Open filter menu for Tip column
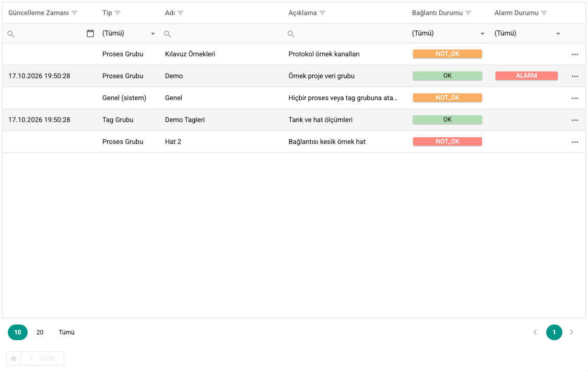 pyautogui.click(x=117, y=13)
